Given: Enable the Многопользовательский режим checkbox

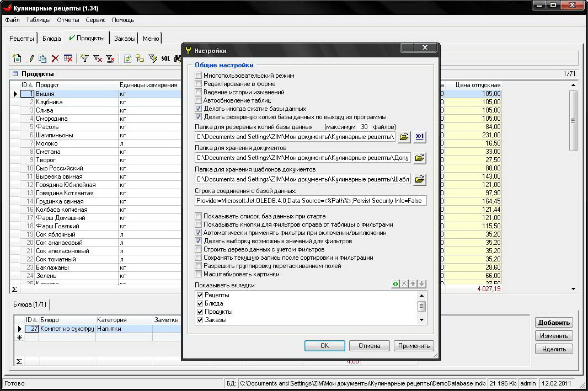Looking at the screenshot, I should click(199, 76).
